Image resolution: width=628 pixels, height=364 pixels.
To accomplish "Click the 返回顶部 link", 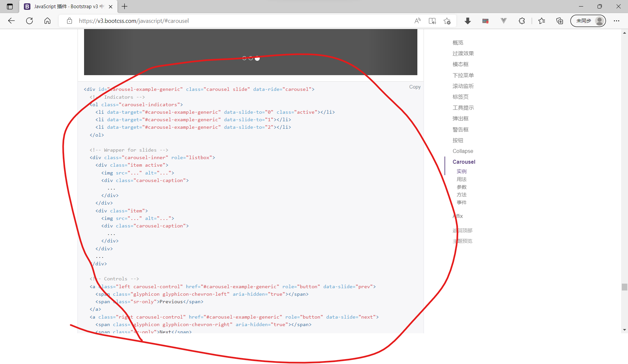I will (x=462, y=230).
